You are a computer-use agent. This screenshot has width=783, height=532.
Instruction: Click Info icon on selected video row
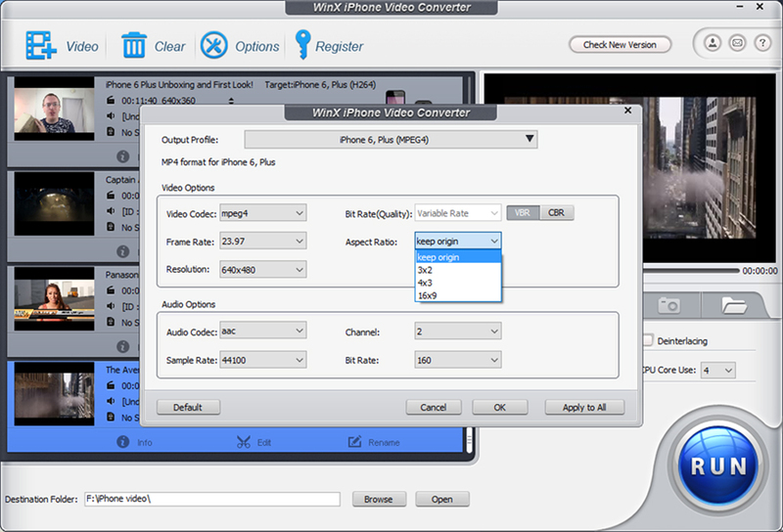(x=123, y=442)
